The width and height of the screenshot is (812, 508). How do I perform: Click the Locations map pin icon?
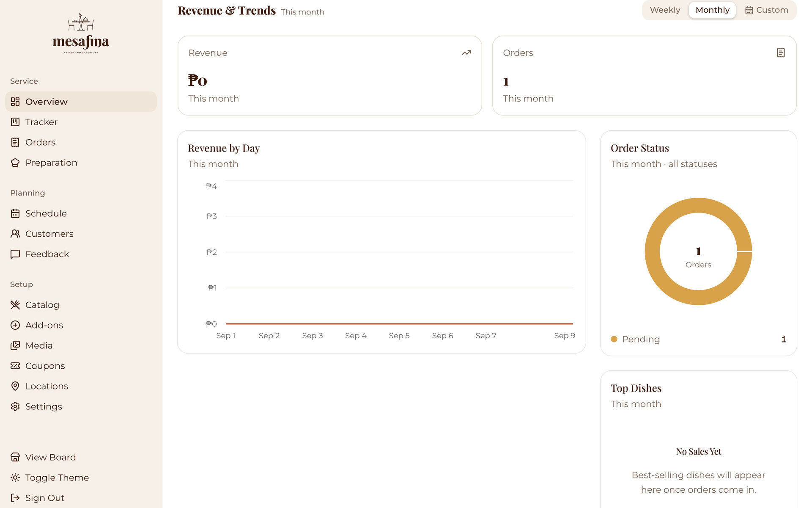pos(15,386)
